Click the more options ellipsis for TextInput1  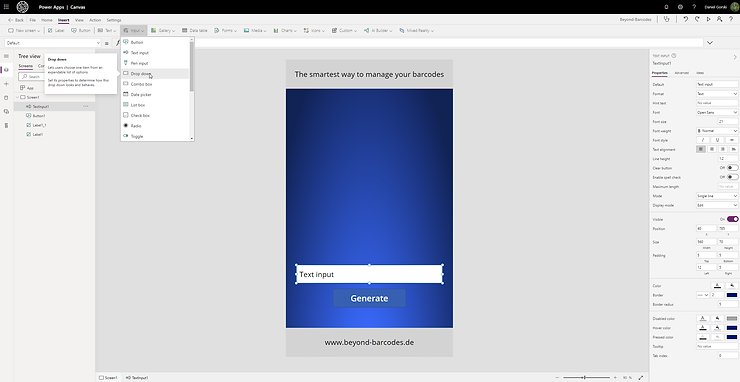coord(85,106)
